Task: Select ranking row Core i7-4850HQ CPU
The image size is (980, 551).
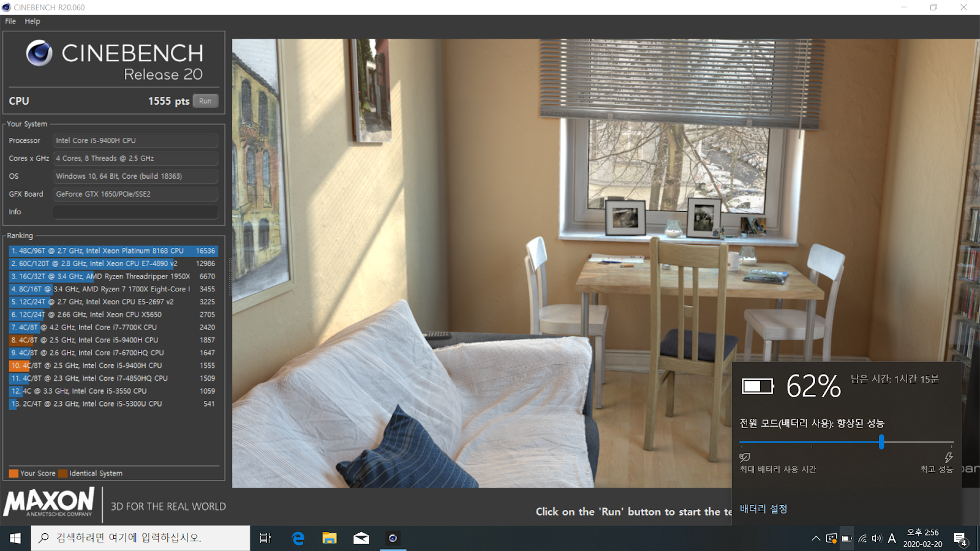Action: (113, 378)
